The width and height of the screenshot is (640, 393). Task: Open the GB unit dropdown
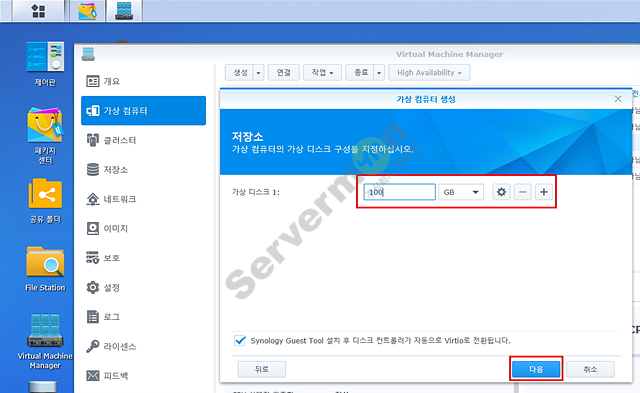tap(461, 192)
